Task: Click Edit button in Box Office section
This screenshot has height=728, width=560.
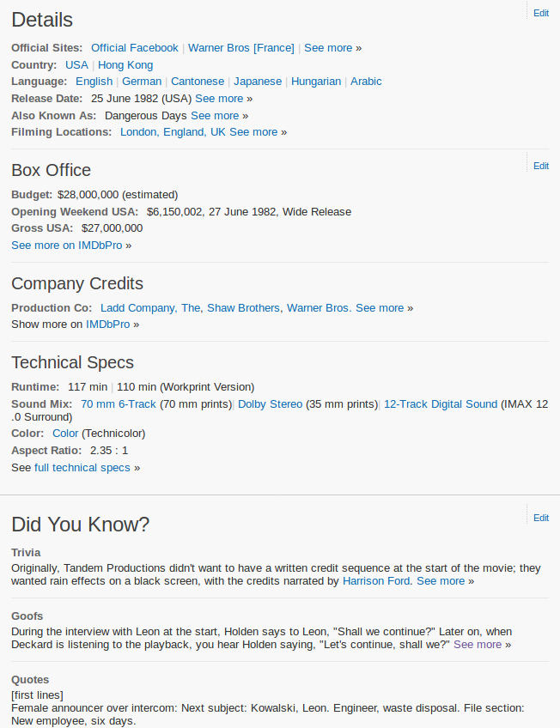Action: pos(540,167)
